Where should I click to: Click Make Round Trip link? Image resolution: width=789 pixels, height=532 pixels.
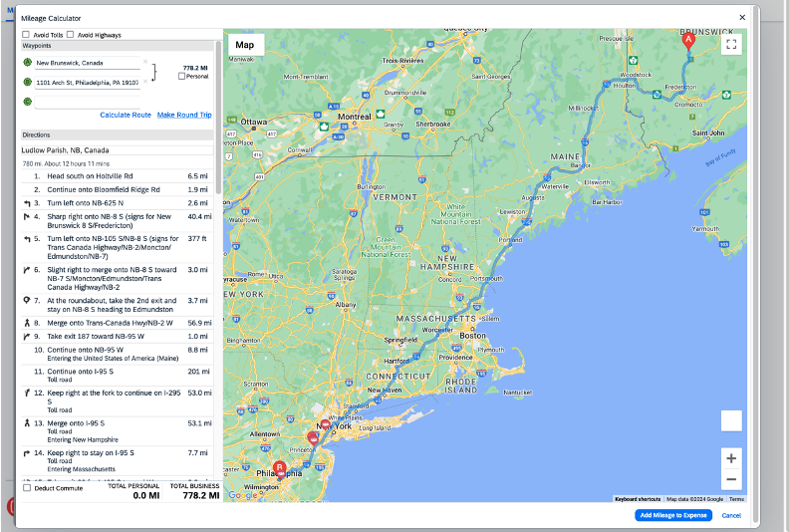(184, 115)
